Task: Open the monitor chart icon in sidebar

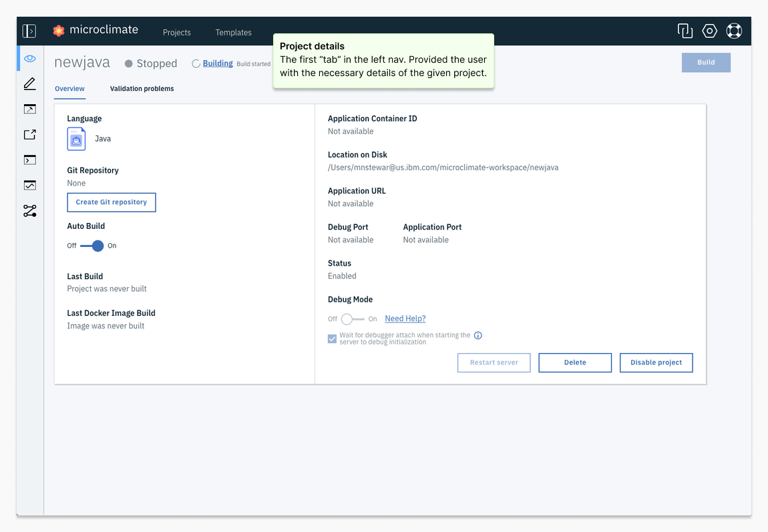Action: (29, 186)
